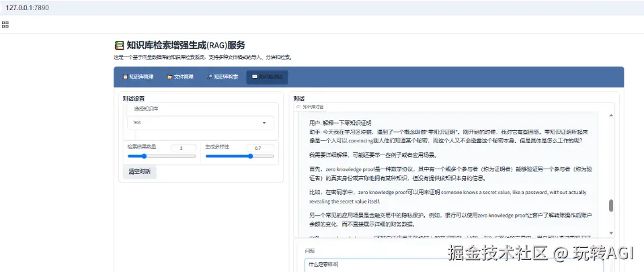The width and height of the screenshot is (644, 272).
Task: Click the paragraph starting 另一个常见的应用场景
Action: click(450, 220)
